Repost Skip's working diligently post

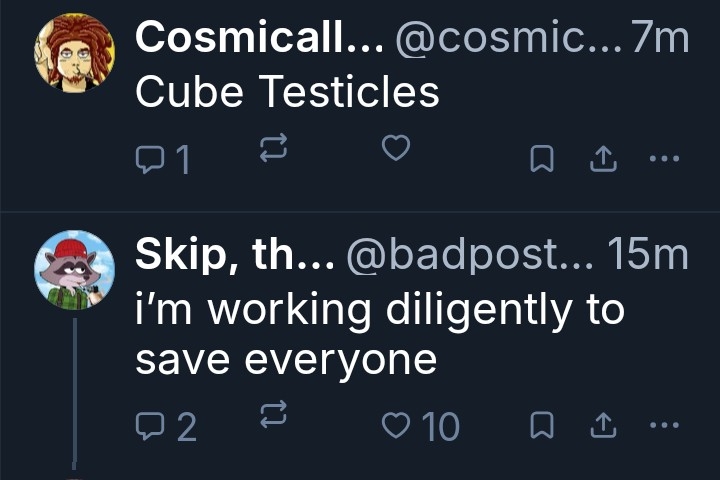(x=273, y=414)
